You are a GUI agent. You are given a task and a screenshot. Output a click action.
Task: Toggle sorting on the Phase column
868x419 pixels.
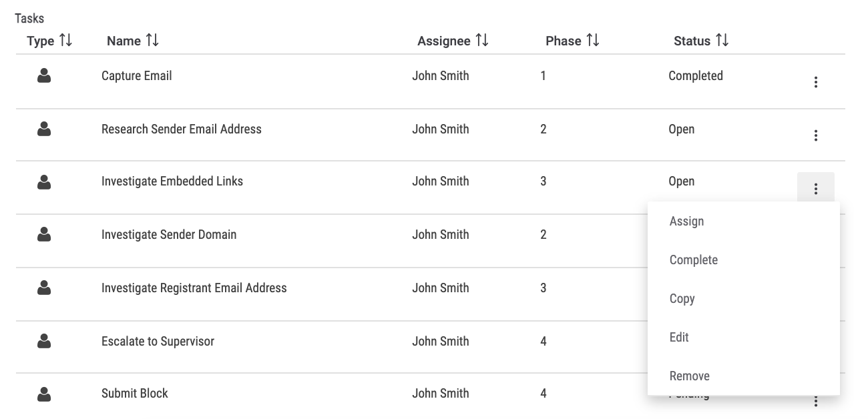pyautogui.click(x=593, y=40)
